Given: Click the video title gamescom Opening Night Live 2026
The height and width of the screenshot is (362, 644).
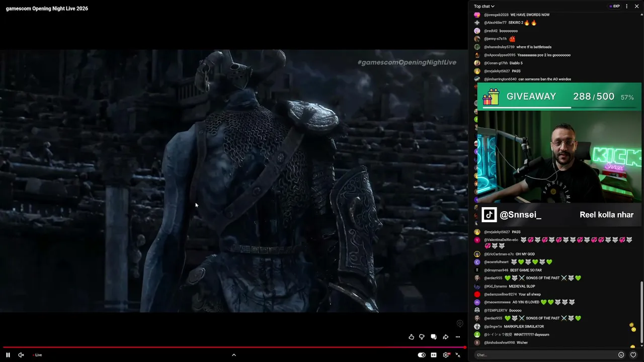Looking at the screenshot, I should point(47,9).
